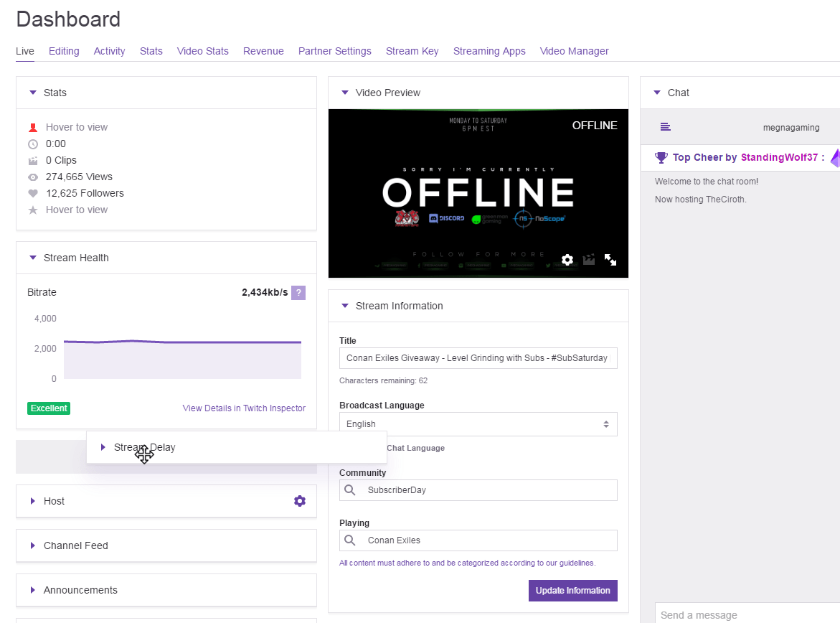Image resolution: width=840 pixels, height=623 pixels.
Task: Open the Stream Key tab
Action: click(x=412, y=51)
